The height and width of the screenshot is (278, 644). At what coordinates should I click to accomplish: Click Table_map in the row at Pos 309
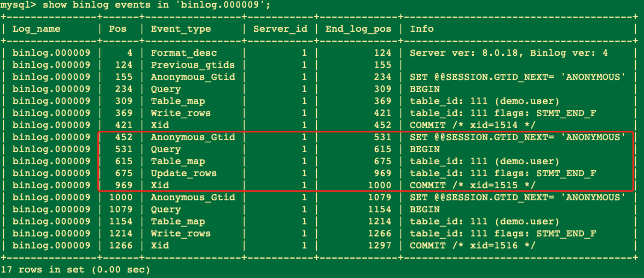178,101
